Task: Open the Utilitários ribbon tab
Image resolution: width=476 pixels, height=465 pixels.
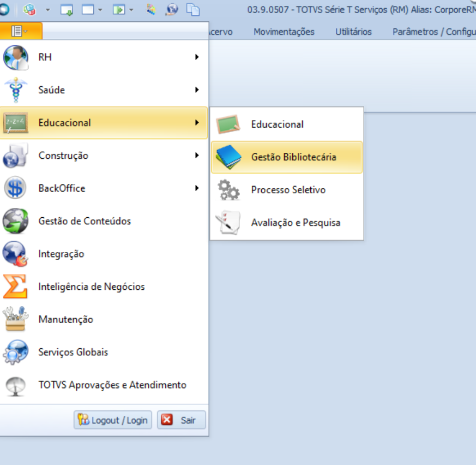Action: (353, 32)
